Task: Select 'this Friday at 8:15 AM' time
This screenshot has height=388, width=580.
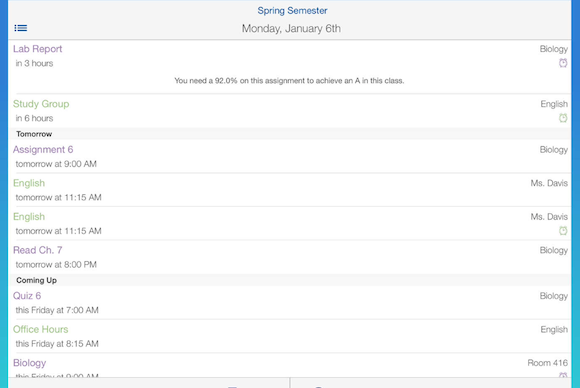Action: click(57, 344)
